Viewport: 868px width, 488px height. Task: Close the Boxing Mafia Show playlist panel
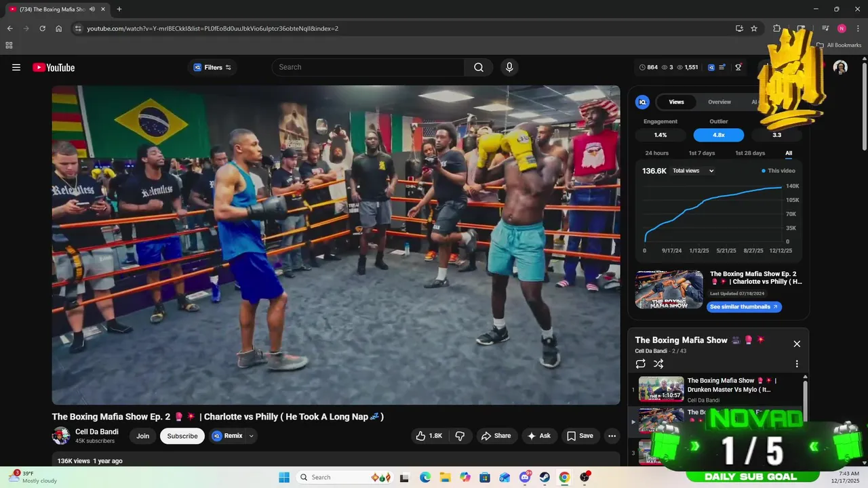tap(797, 344)
